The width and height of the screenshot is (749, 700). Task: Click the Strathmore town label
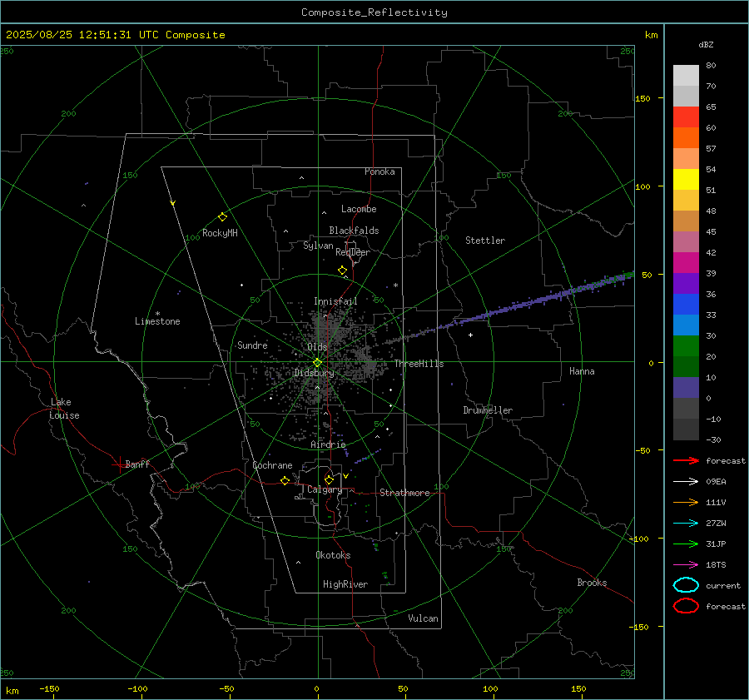coord(404,493)
